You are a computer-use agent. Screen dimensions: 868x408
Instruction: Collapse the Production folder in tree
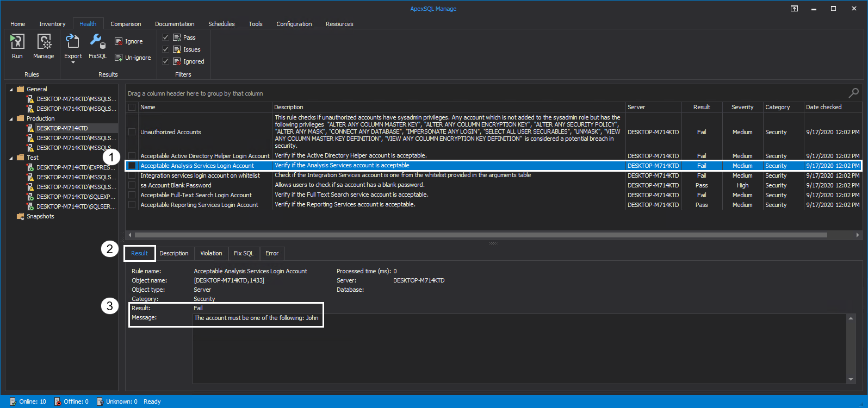coord(11,118)
